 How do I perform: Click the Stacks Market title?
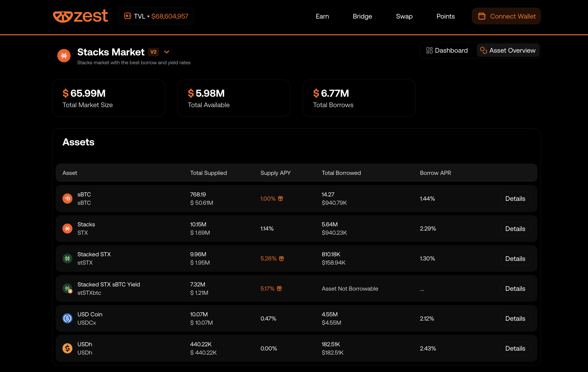(111, 52)
